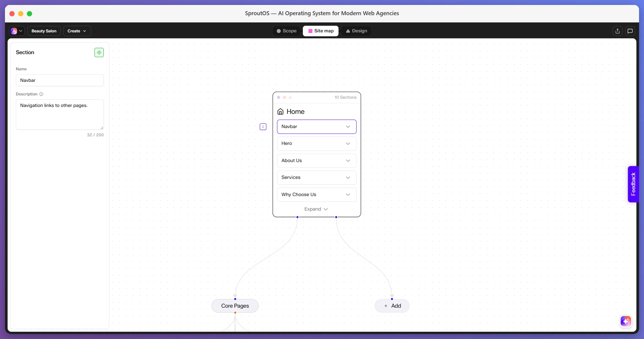
Task: Expand the Navbar section chevron
Action: (348, 127)
